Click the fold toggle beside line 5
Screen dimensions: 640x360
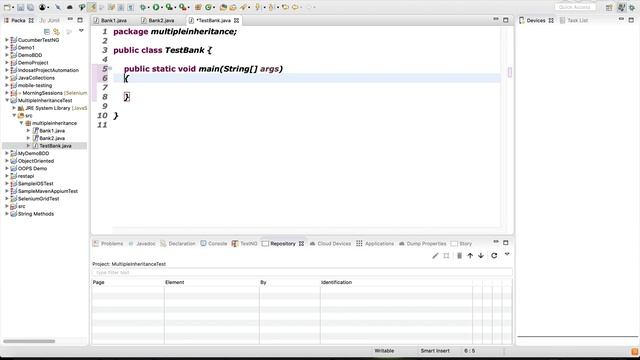pyautogui.click(x=110, y=69)
